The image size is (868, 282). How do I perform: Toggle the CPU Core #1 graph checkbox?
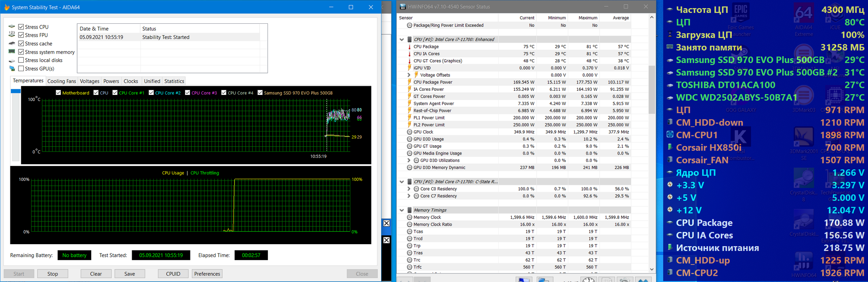tap(115, 93)
